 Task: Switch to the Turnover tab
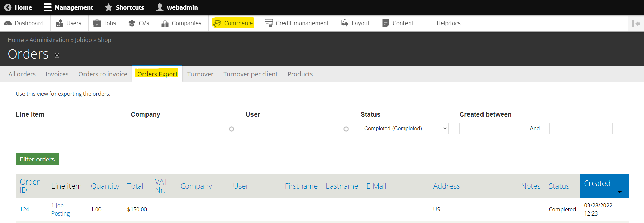[200, 74]
